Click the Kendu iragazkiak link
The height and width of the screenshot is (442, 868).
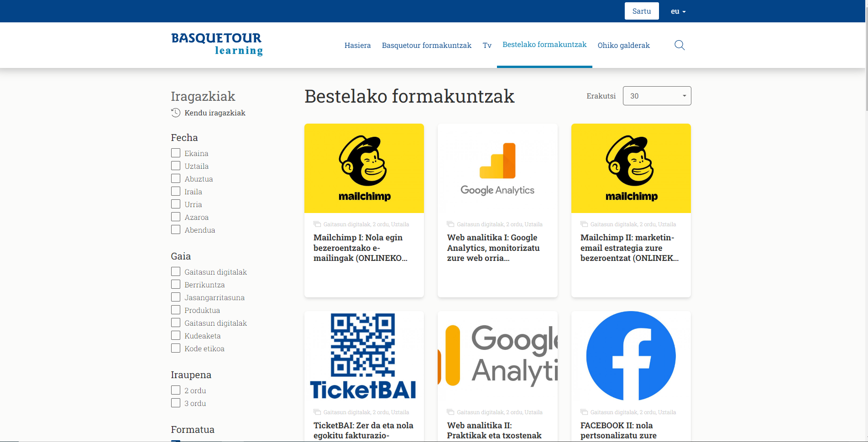pyautogui.click(x=214, y=113)
